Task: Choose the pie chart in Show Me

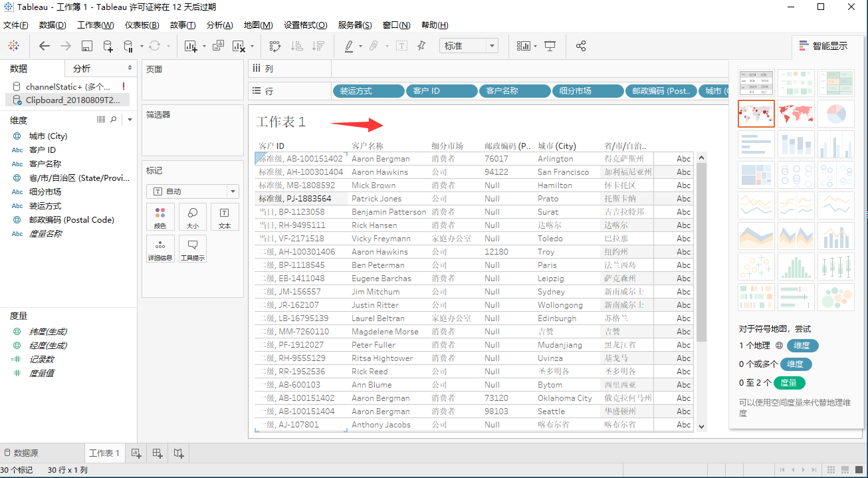Action: point(836,114)
